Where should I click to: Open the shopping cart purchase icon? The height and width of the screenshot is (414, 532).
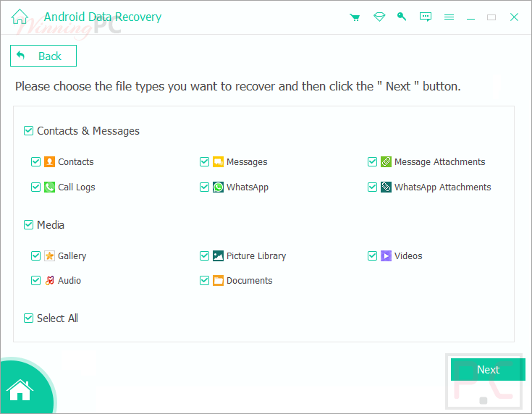coord(355,17)
